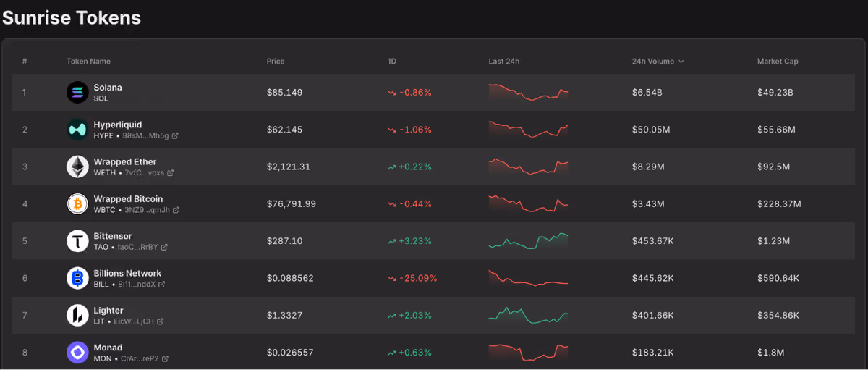
Task: Click the Wrapped Bitcoin 24h sparkline chart
Action: tap(528, 203)
